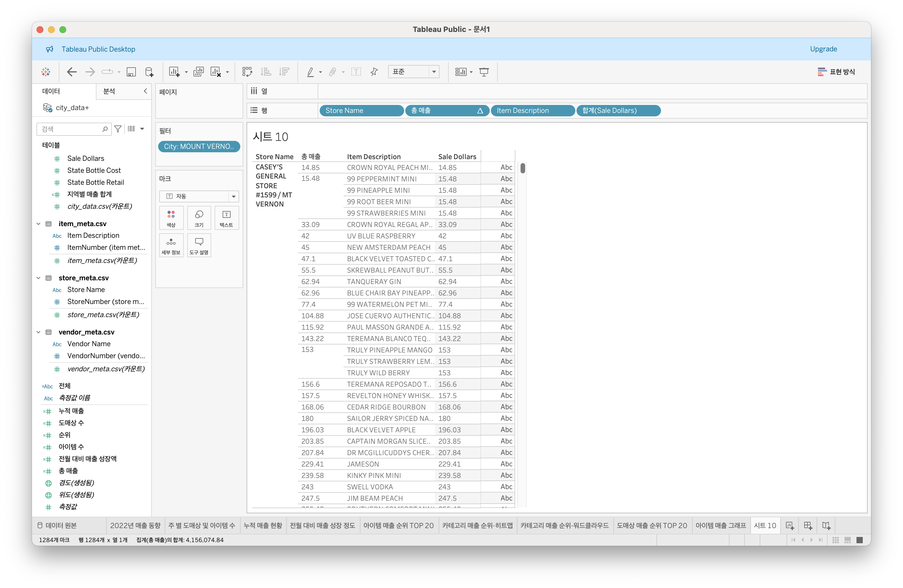Click the presentation mode icon
The image size is (903, 588).
click(x=484, y=72)
